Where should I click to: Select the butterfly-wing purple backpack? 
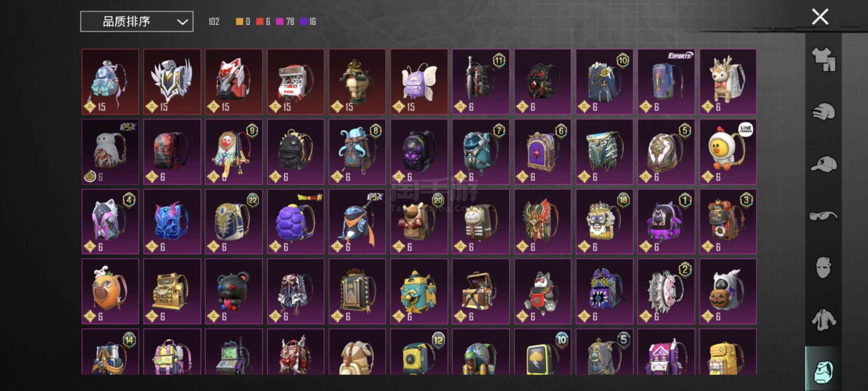pyautogui.click(x=419, y=81)
